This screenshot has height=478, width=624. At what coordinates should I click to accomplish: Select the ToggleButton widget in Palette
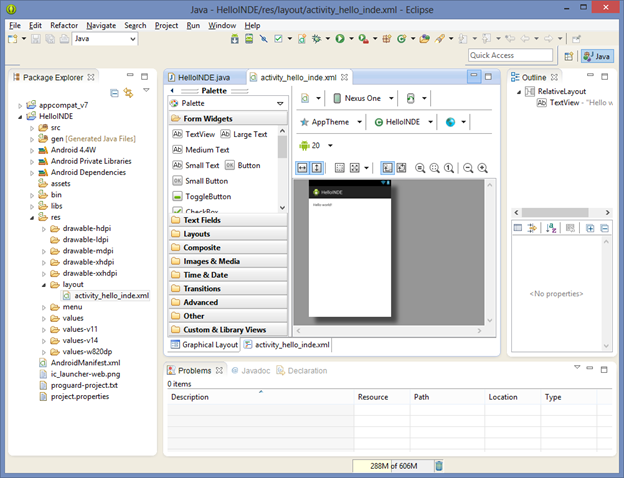207,196
